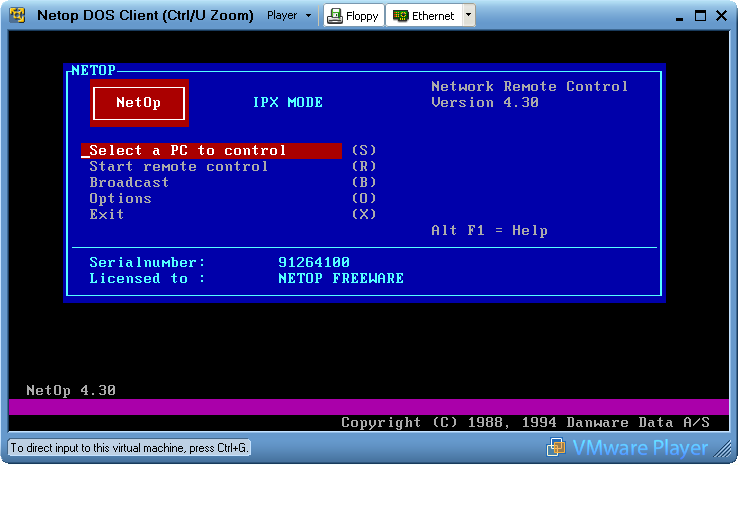Click the NETOP frame title text
This screenshot has height=512, width=738.
click(93, 71)
